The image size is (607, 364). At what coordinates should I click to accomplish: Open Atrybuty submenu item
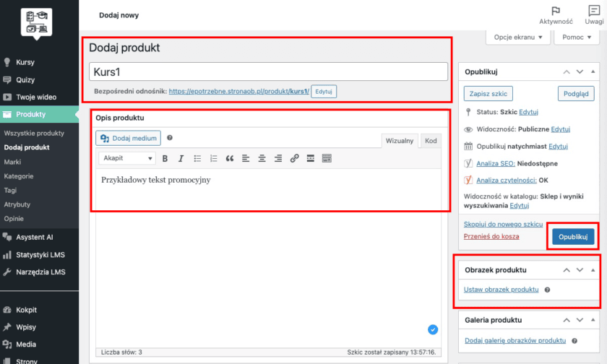(x=17, y=204)
